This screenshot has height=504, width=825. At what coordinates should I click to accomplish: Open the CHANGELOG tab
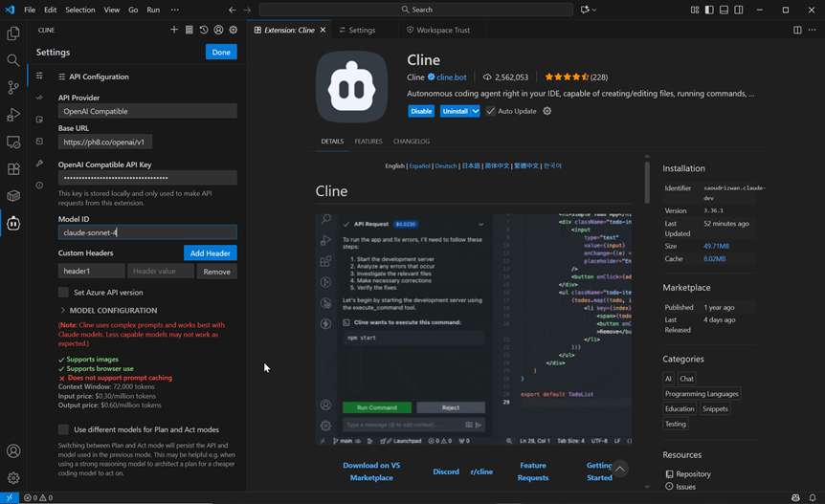[412, 142]
